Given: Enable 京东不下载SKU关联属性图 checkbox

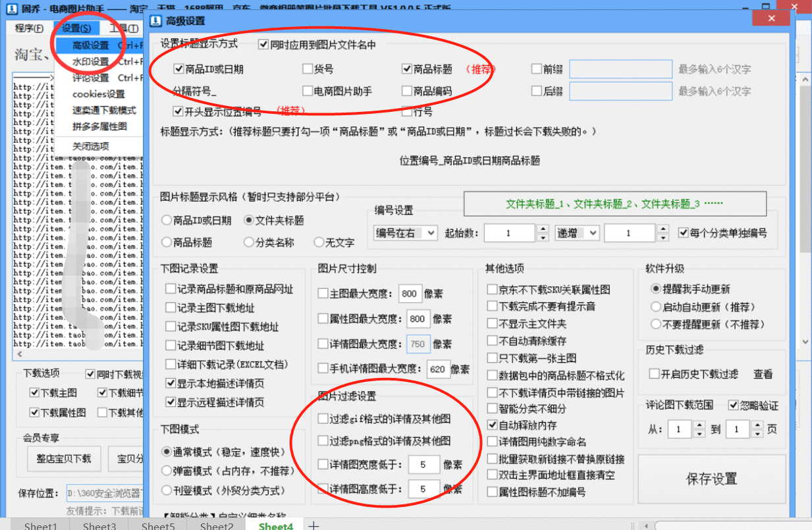Looking at the screenshot, I should point(549,289).
